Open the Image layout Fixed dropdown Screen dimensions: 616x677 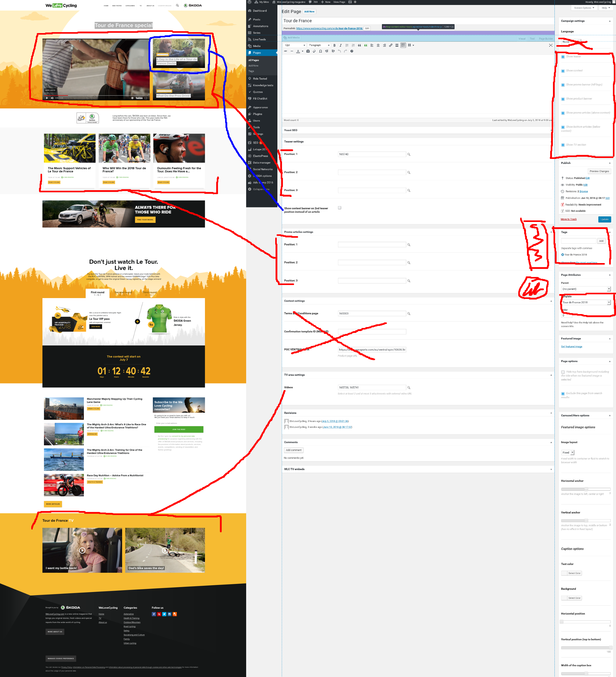click(568, 453)
